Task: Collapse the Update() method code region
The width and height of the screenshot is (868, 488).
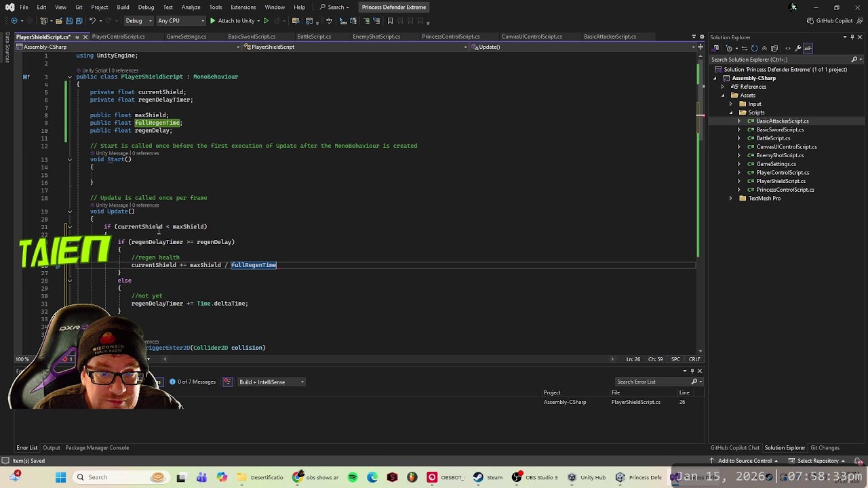Action: 69,211
